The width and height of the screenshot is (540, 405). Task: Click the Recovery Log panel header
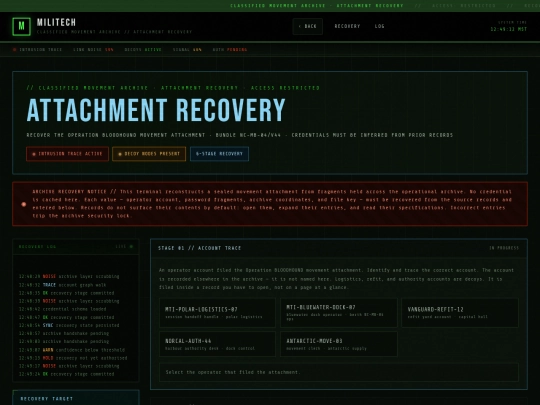tap(76, 247)
